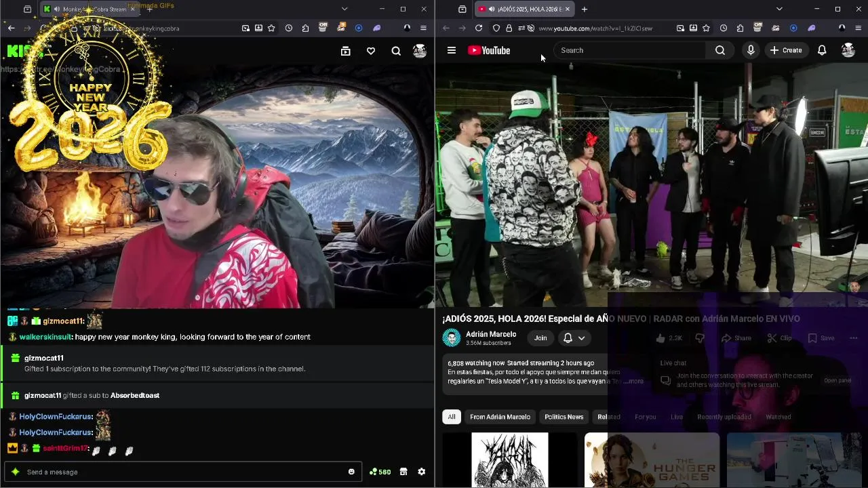Image resolution: width=868 pixels, height=488 pixels.
Task: Open the emoji picker in Kick chat
Action: 351,472
